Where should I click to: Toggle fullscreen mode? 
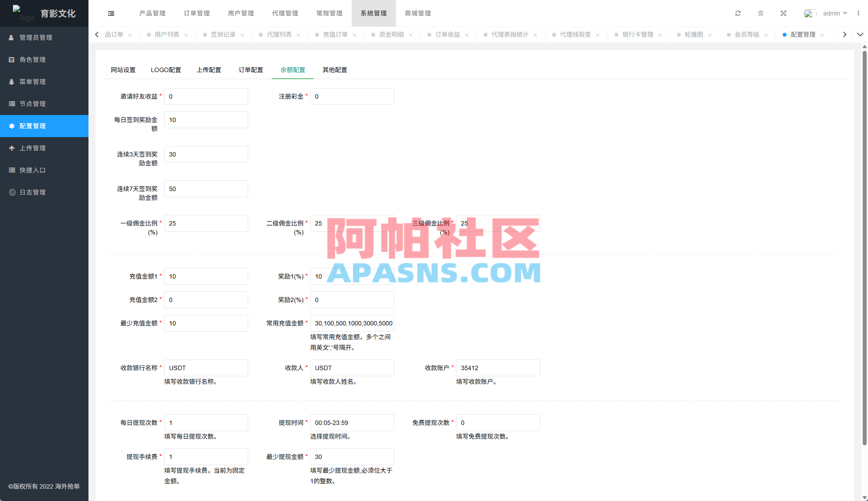click(783, 13)
